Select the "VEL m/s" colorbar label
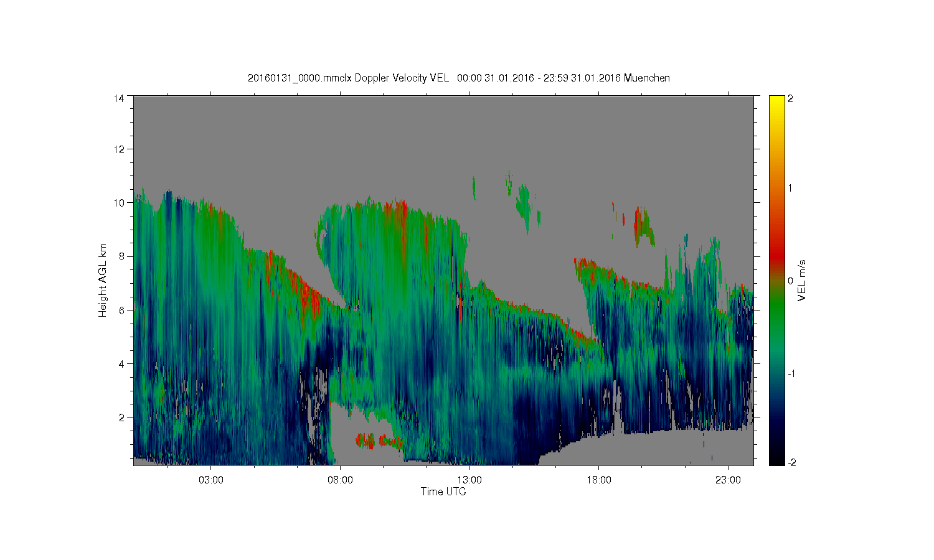This screenshot has width=934, height=560. click(x=802, y=281)
